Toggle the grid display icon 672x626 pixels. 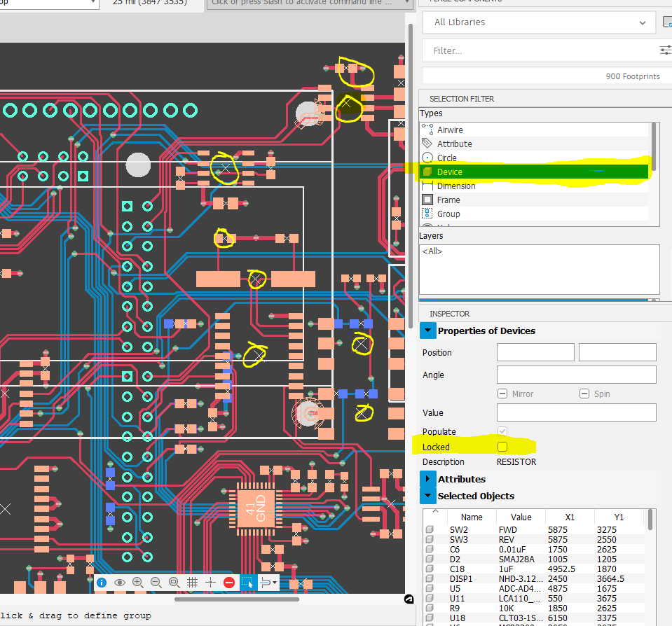192,582
